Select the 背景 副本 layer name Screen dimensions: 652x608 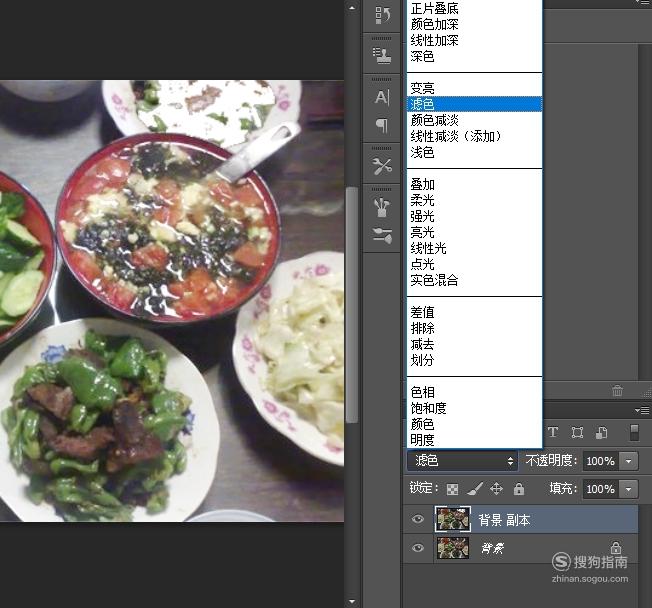[x=504, y=520]
